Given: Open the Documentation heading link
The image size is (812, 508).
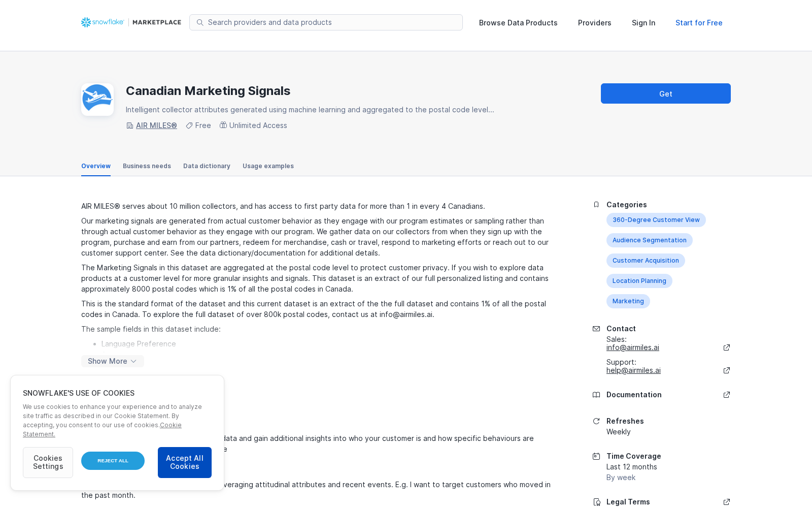Looking at the screenshot, I should pyautogui.click(x=634, y=395).
